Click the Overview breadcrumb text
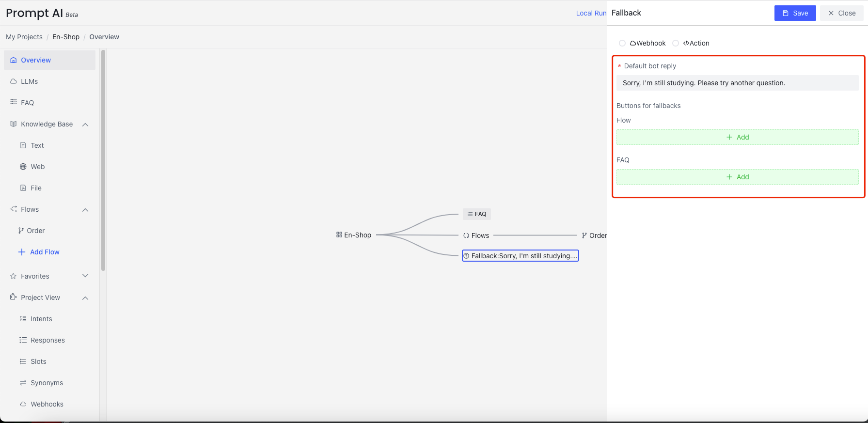This screenshot has height=423, width=868. tap(104, 37)
